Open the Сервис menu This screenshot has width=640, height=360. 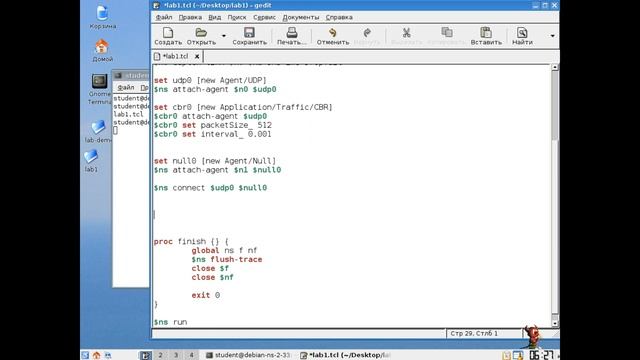(x=264, y=18)
